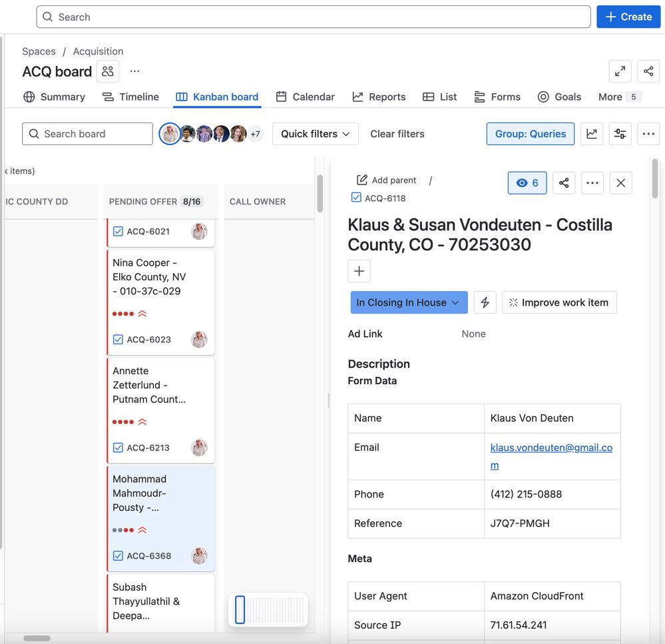This screenshot has height=644, width=665.
Task: Open the Annette Zetterlund card
Action: [160, 410]
